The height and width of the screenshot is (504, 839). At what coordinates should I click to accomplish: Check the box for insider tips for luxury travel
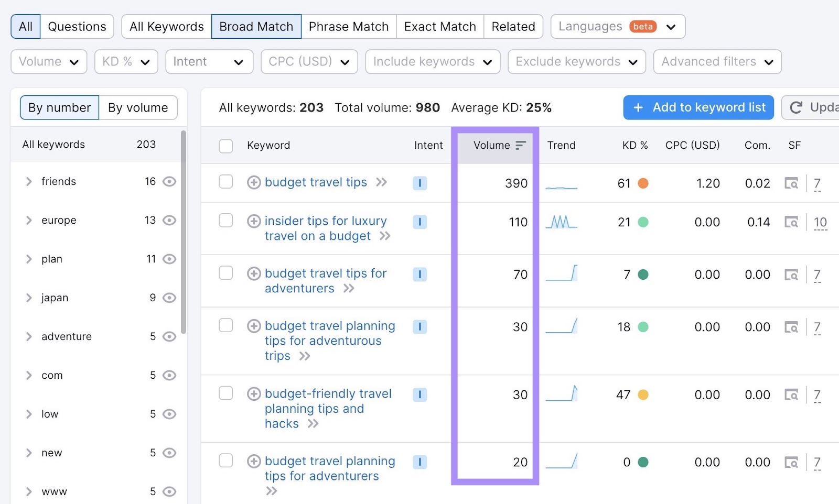coord(226,221)
